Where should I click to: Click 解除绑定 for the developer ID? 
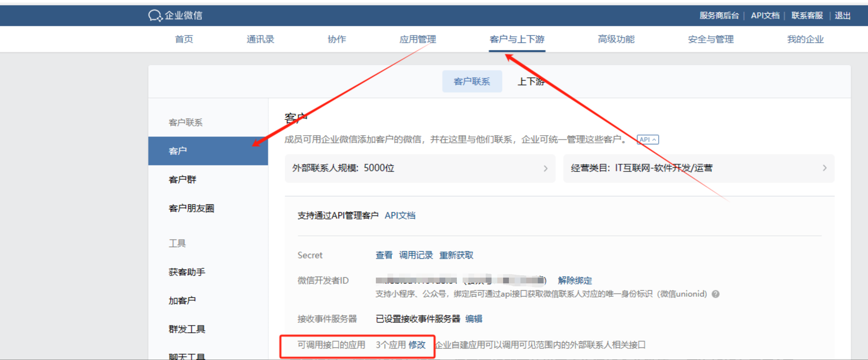[575, 280]
